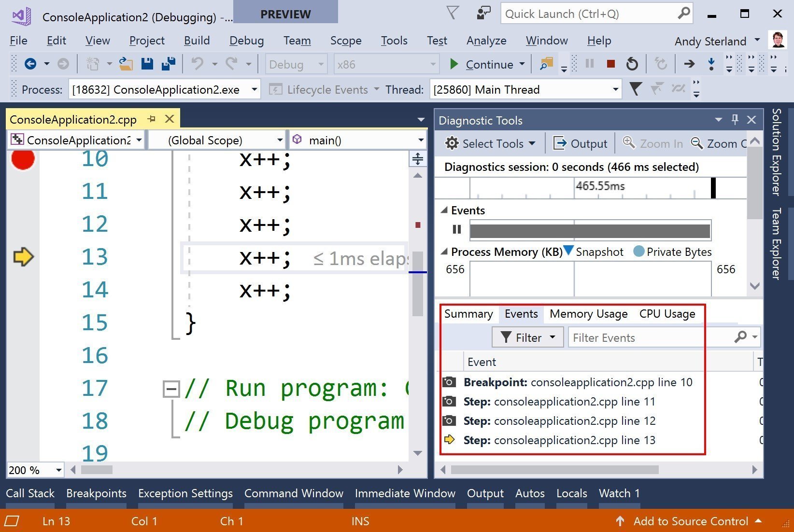Image resolution: width=794 pixels, height=532 pixels.
Task: Toggle pin on ConsoleApplication2.cpp tab
Action: [x=152, y=119]
